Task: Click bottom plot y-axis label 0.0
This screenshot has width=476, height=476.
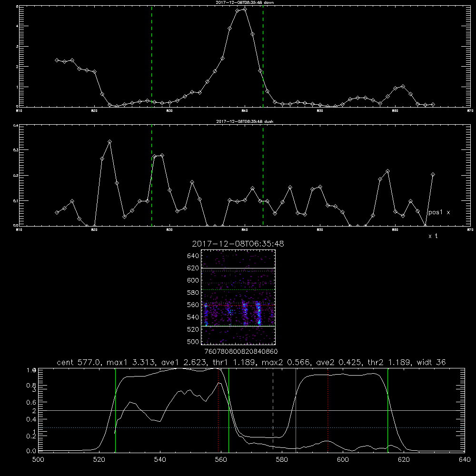Action: coord(31,451)
